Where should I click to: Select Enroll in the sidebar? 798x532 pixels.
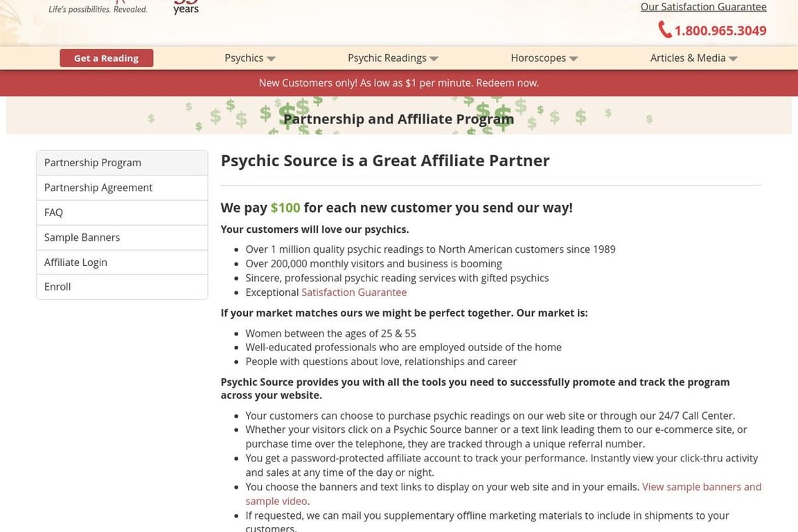[x=122, y=287]
